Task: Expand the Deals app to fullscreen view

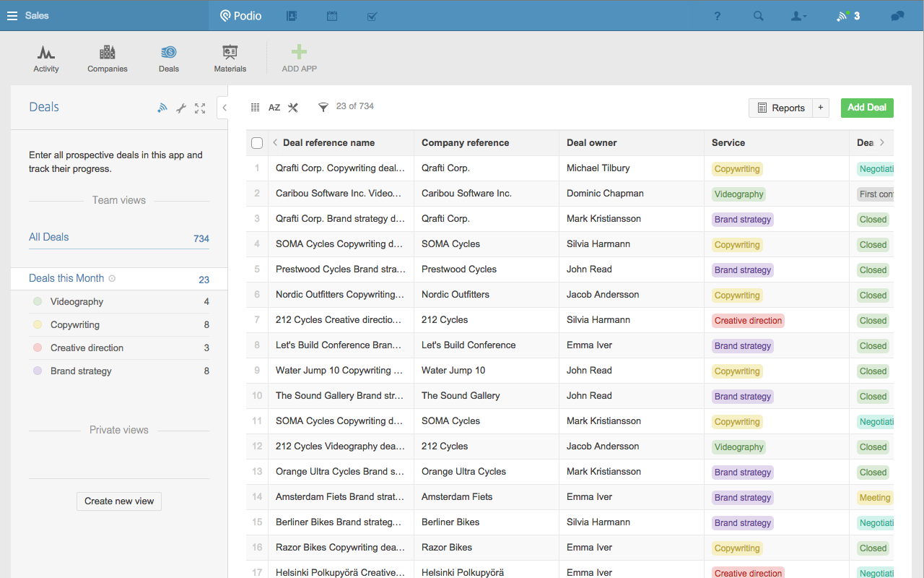Action: click(x=200, y=107)
